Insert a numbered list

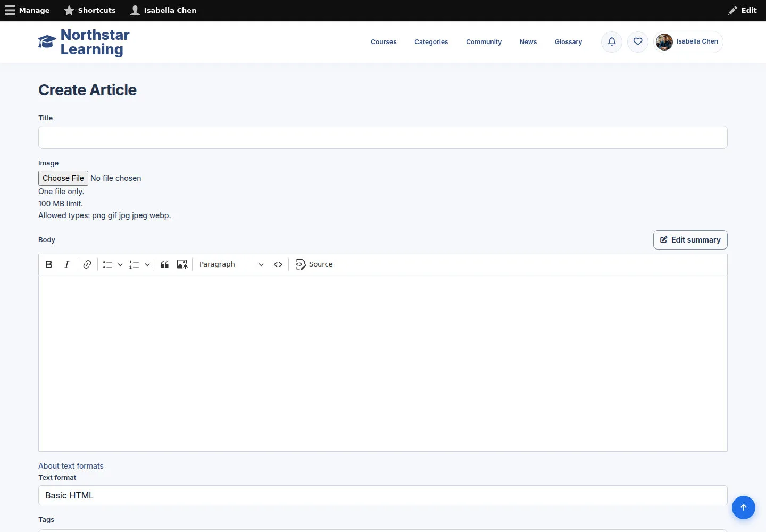(x=134, y=264)
